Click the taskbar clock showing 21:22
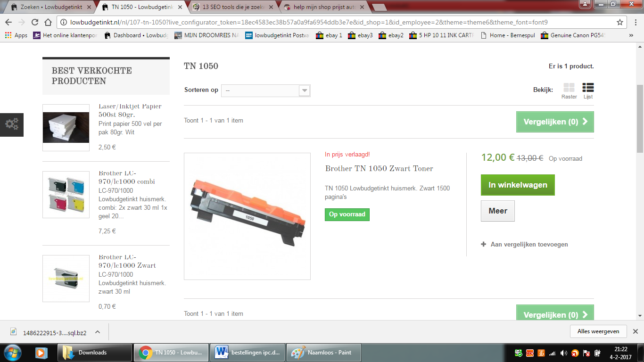 [621, 353]
